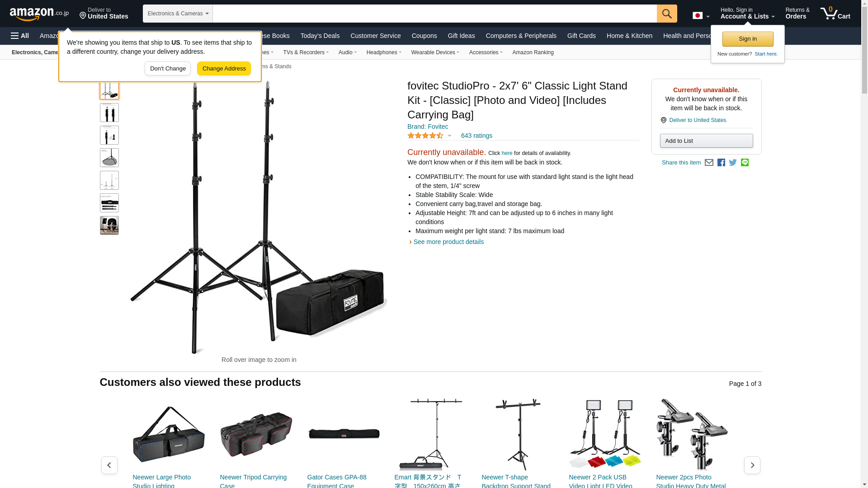
Task: Open the All hamburger menu
Action: pyautogui.click(x=20, y=36)
